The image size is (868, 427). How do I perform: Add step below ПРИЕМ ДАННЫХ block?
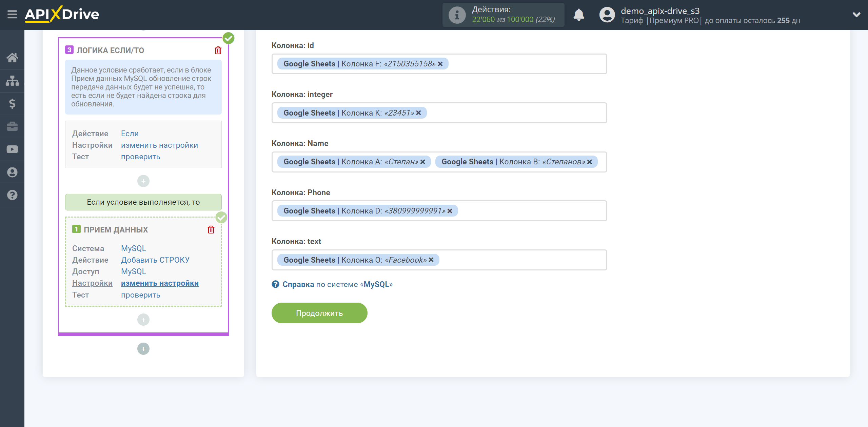(x=143, y=320)
